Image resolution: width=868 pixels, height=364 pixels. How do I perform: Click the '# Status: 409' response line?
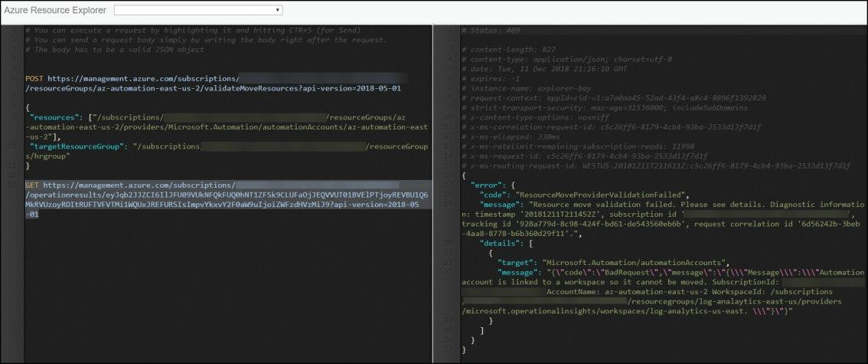pos(490,30)
